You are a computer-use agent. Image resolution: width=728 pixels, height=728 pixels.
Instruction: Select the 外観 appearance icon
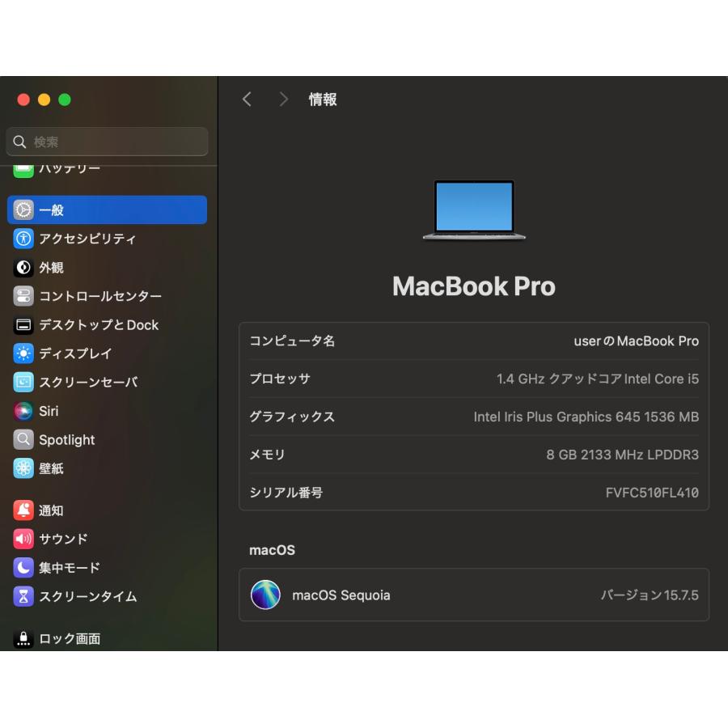click(x=23, y=268)
